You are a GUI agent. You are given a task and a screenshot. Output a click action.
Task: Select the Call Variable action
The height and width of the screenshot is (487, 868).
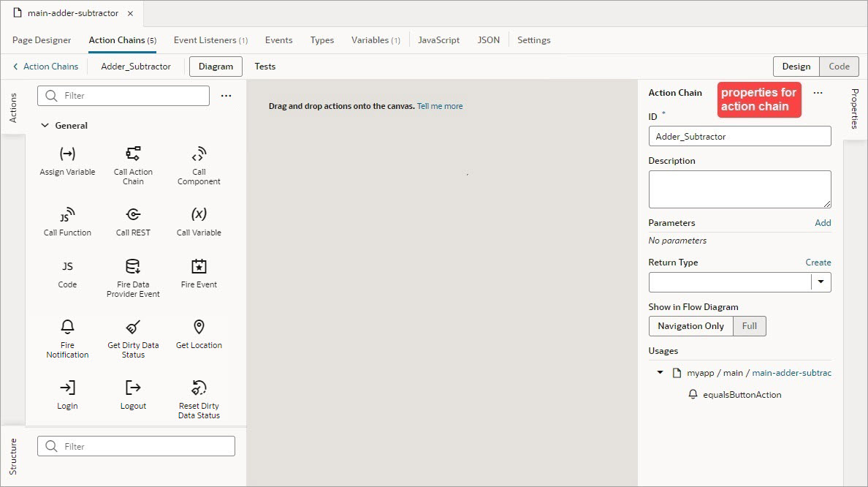[x=199, y=222]
